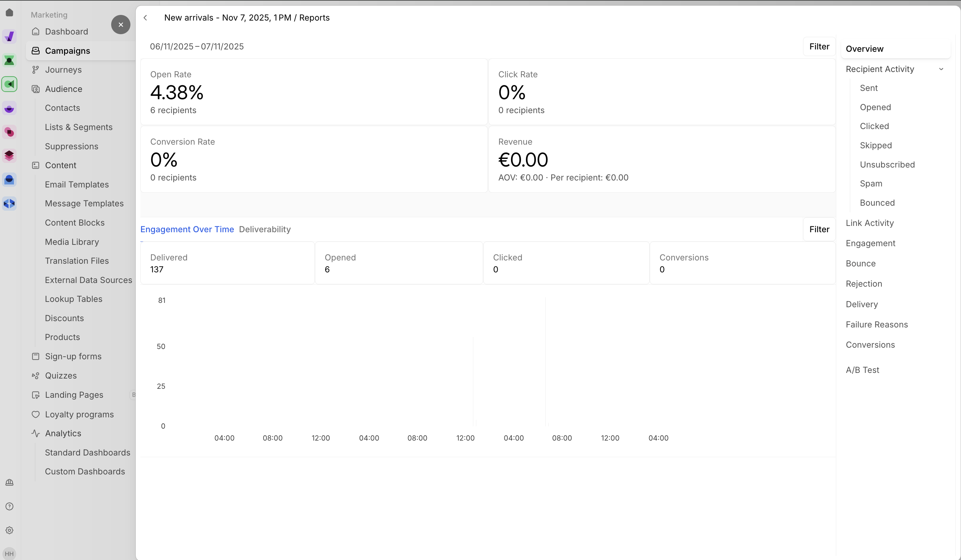The image size is (961, 560).
Task: Click the back arrow beside the report title
Action: (145, 18)
